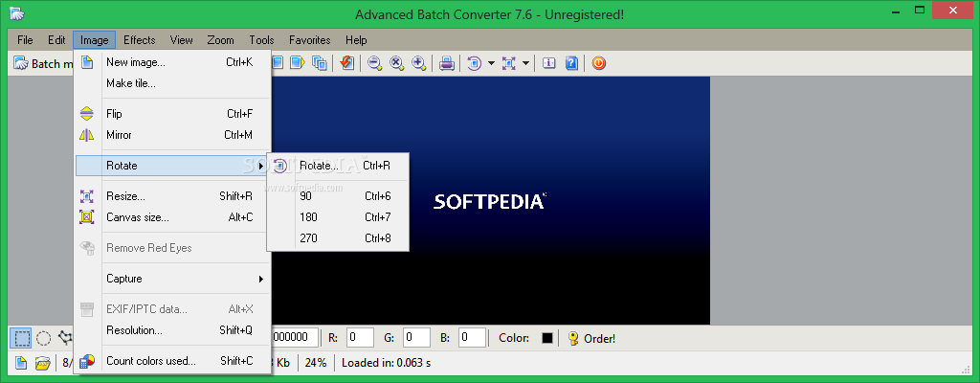Click the fit-to-size toolbar icon
Screen dimensions: 980x383
pyautogui.click(x=509, y=63)
